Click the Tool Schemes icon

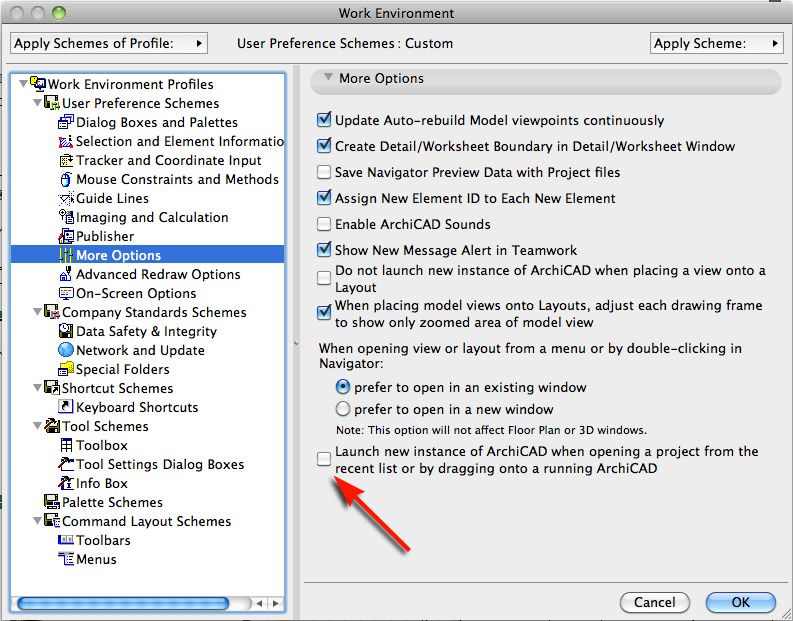tap(52, 426)
